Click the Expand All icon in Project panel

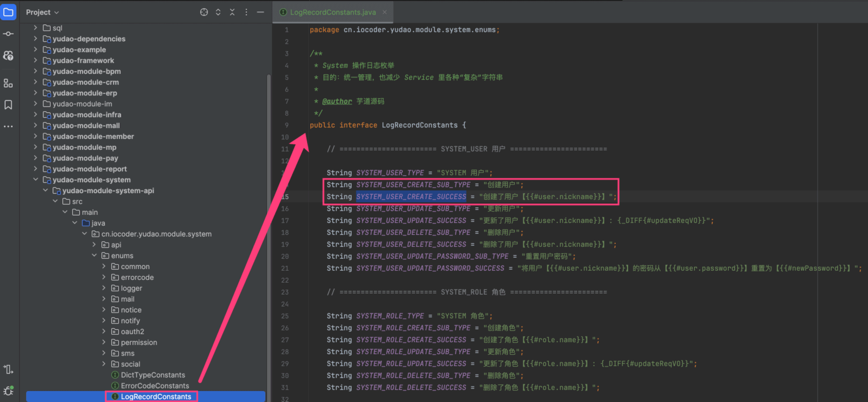click(218, 12)
